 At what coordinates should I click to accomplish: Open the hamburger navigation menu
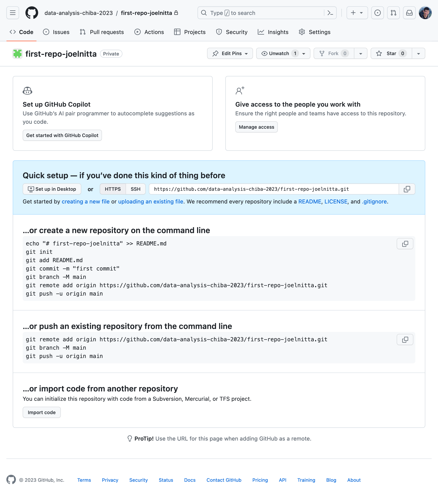click(13, 13)
